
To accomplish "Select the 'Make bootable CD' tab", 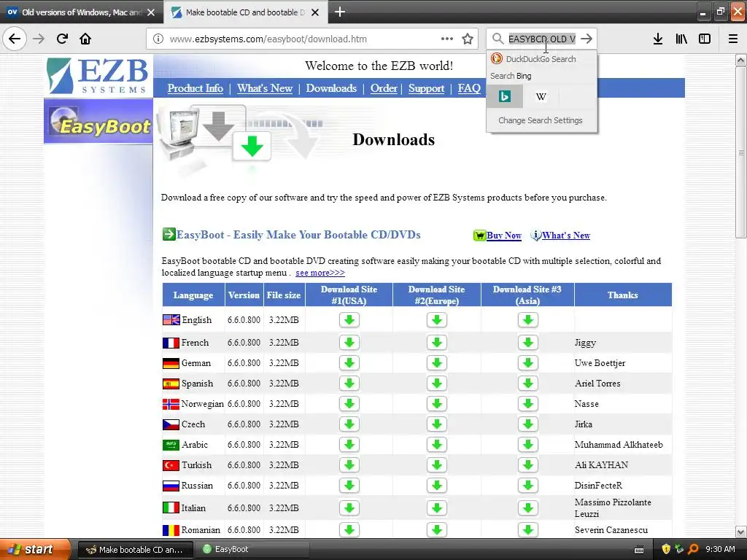I will click(x=245, y=12).
